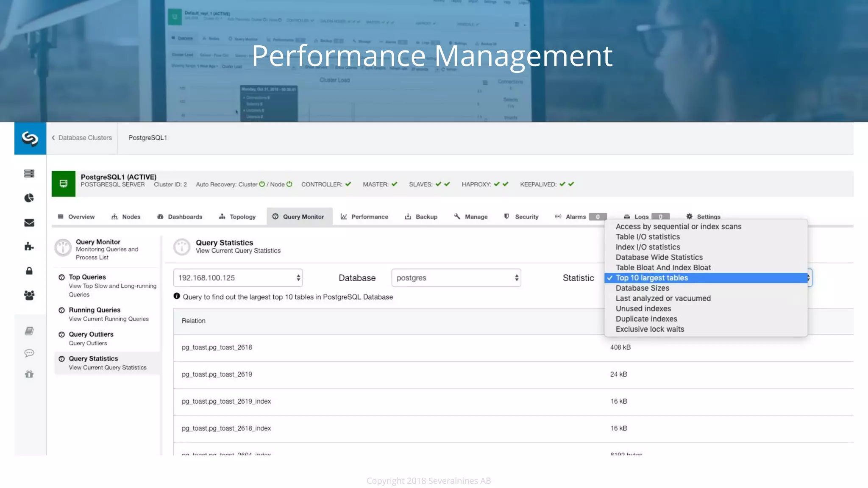Select Top 10 largest tables option
The height and width of the screenshot is (488, 868).
pos(706,278)
